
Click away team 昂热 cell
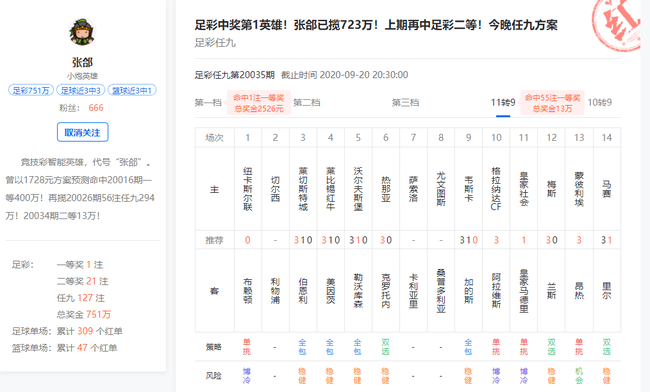[579, 291]
